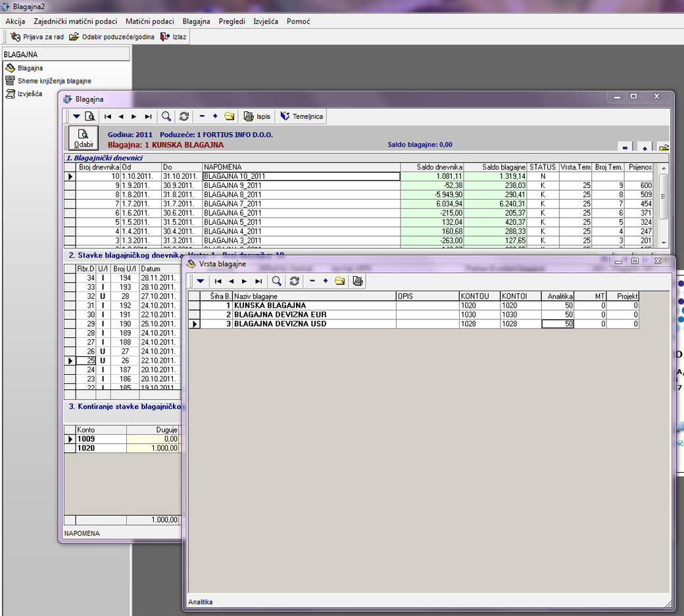Go to previous record in Blagajna window toolbar

click(x=121, y=116)
